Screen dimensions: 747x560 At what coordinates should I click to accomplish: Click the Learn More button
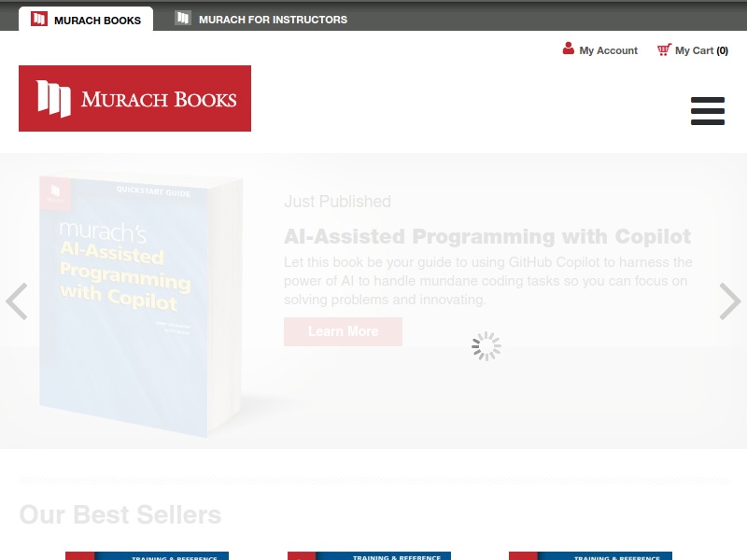click(x=343, y=331)
